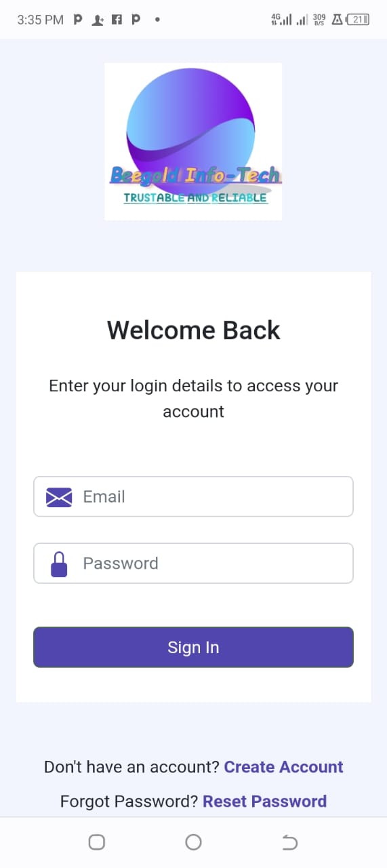Focus the Email input field

click(193, 496)
